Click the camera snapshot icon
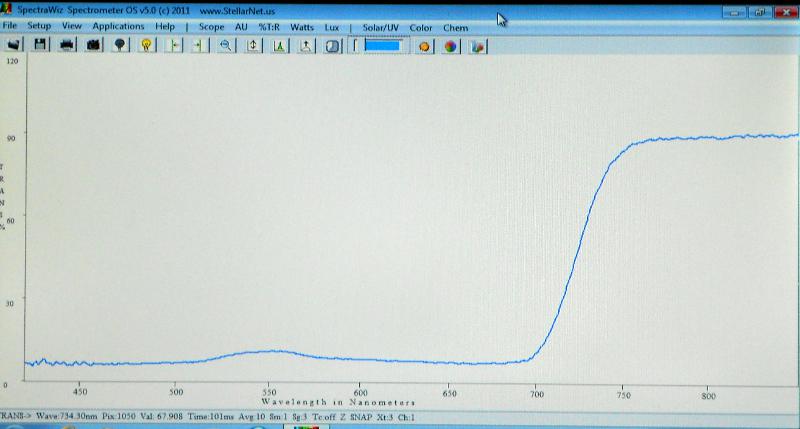800x429 pixels. pyautogui.click(x=93, y=45)
